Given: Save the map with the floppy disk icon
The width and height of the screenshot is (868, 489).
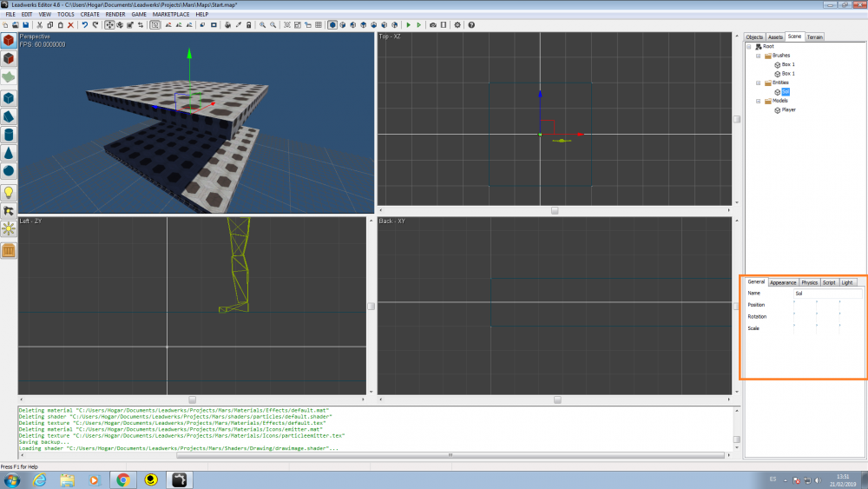Looking at the screenshot, I should pyautogui.click(x=25, y=25).
